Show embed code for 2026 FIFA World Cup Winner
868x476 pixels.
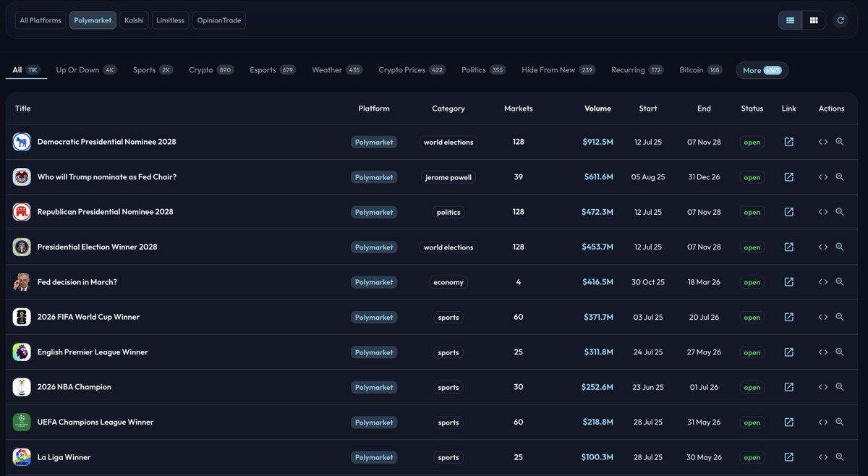click(823, 317)
